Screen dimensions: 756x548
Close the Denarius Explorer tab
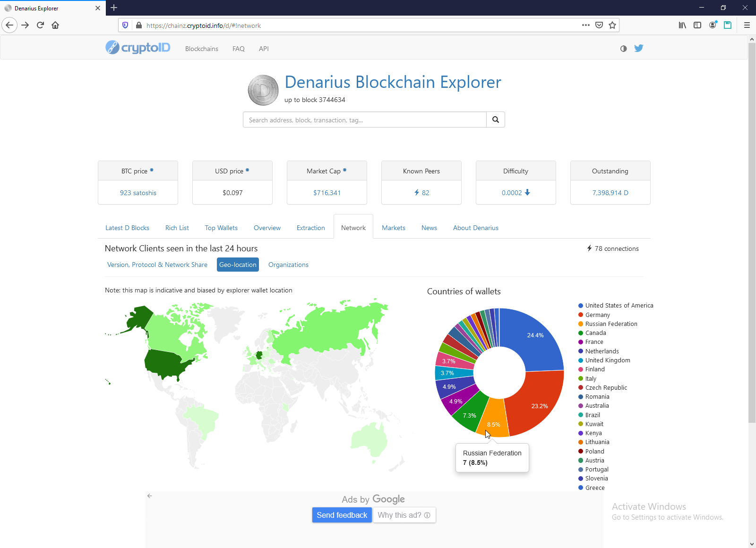coord(98,8)
